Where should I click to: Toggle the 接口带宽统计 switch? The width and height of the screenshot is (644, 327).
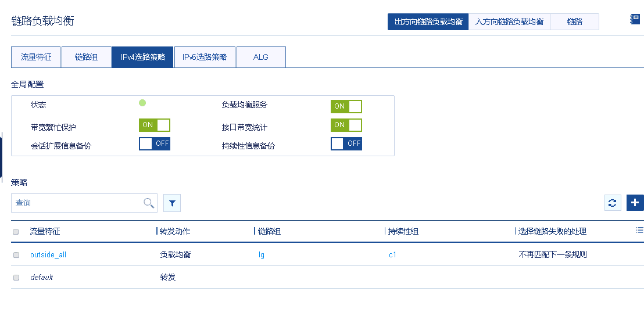(x=346, y=125)
